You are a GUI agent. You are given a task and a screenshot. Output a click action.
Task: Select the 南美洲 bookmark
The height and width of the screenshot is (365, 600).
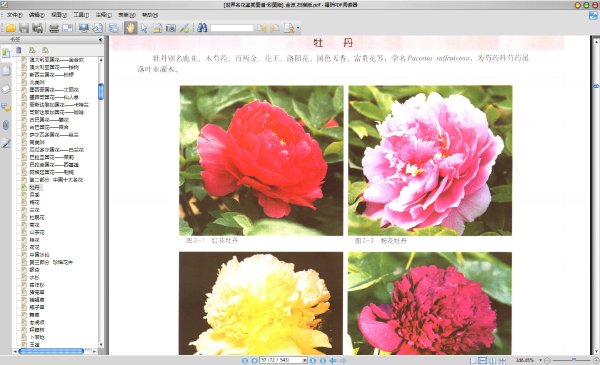[x=37, y=142]
